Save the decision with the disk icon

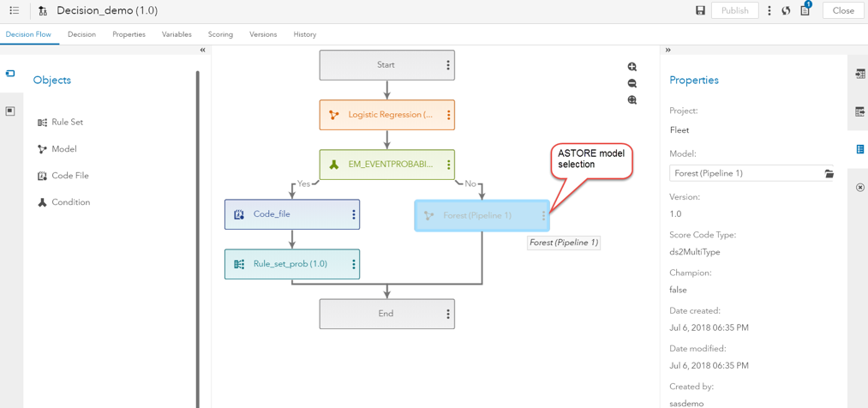(700, 10)
